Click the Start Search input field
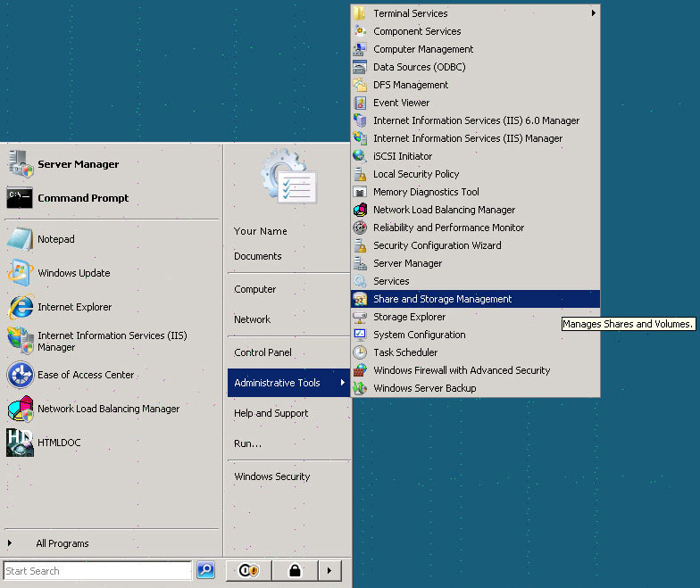Image resolution: width=700 pixels, height=588 pixels. [x=97, y=571]
